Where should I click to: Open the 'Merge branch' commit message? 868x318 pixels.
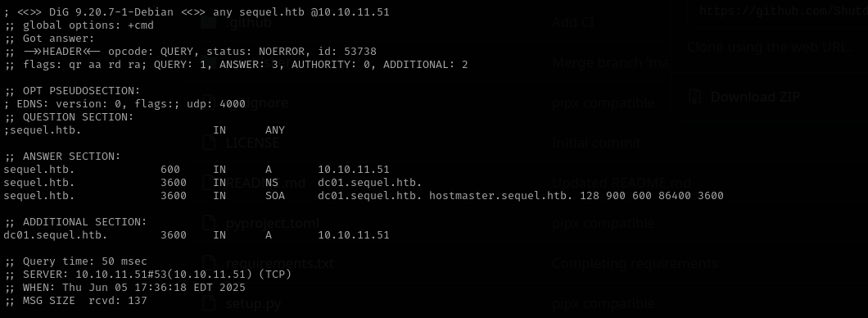pos(611,62)
